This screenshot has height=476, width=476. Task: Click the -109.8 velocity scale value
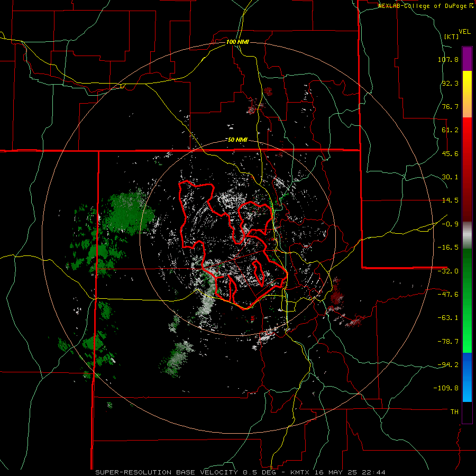(446, 388)
